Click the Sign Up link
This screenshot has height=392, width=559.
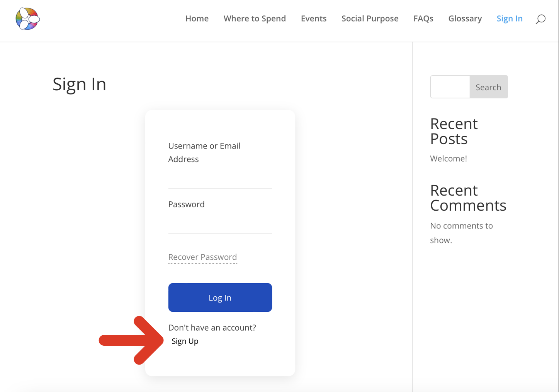[185, 341]
